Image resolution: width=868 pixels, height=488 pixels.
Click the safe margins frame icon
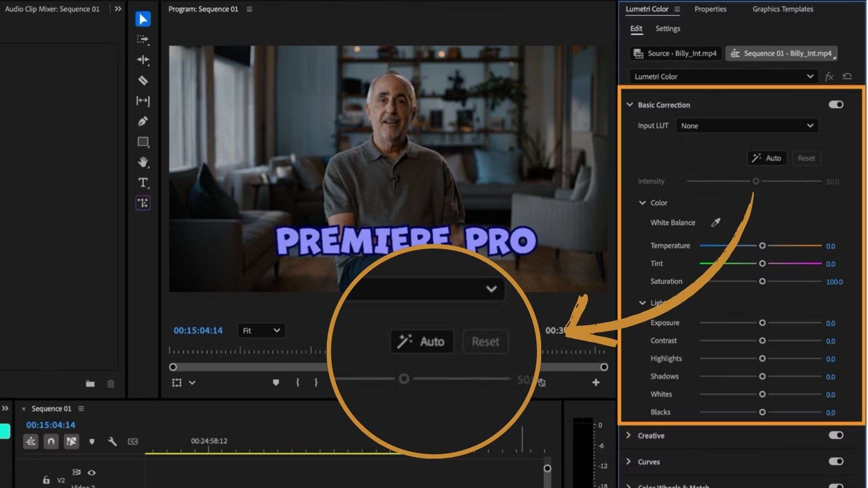click(177, 383)
